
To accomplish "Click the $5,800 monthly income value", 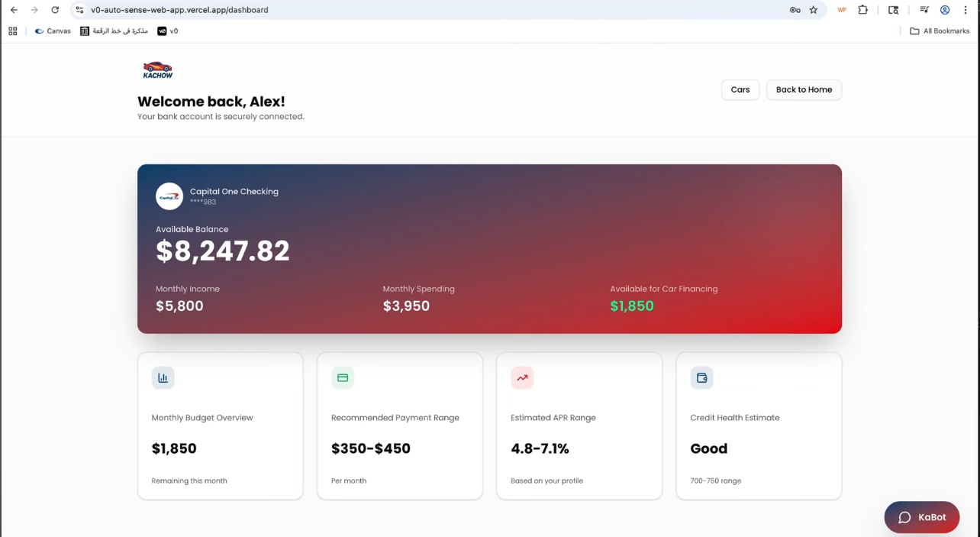I will click(x=179, y=306).
